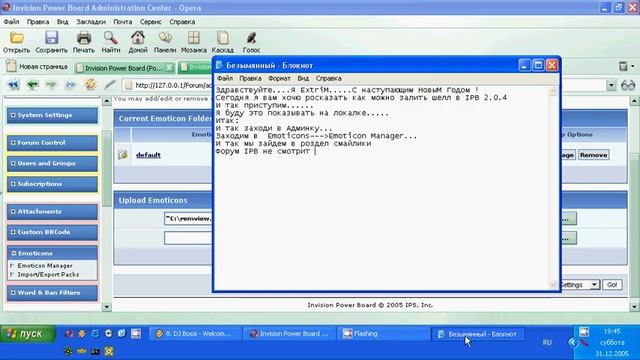The image size is (640, 360).
Task: Open the Закладки menu in Opera
Action: [91, 22]
